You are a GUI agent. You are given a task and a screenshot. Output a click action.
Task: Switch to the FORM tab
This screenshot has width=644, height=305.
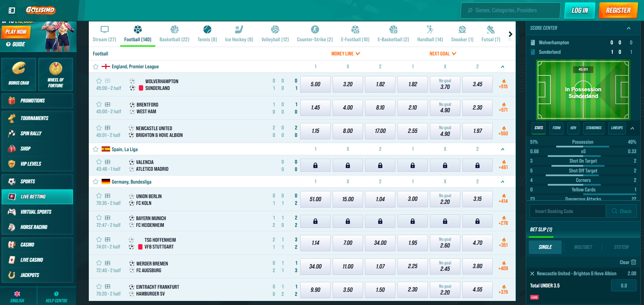556,128
